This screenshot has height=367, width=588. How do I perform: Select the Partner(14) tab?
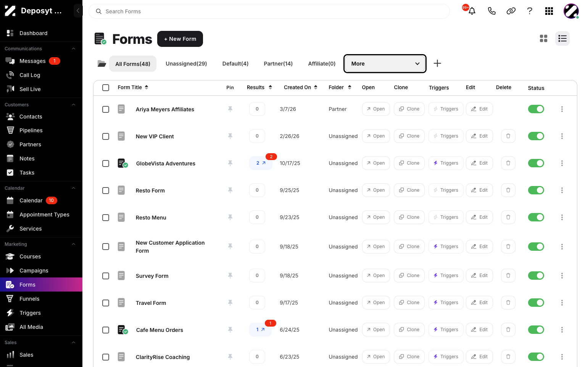278,64
